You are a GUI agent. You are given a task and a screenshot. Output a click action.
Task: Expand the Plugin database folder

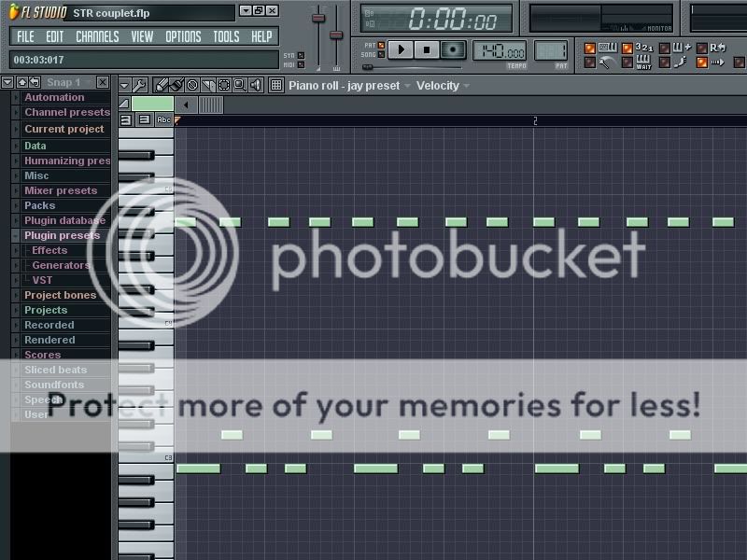tap(64, 220)
